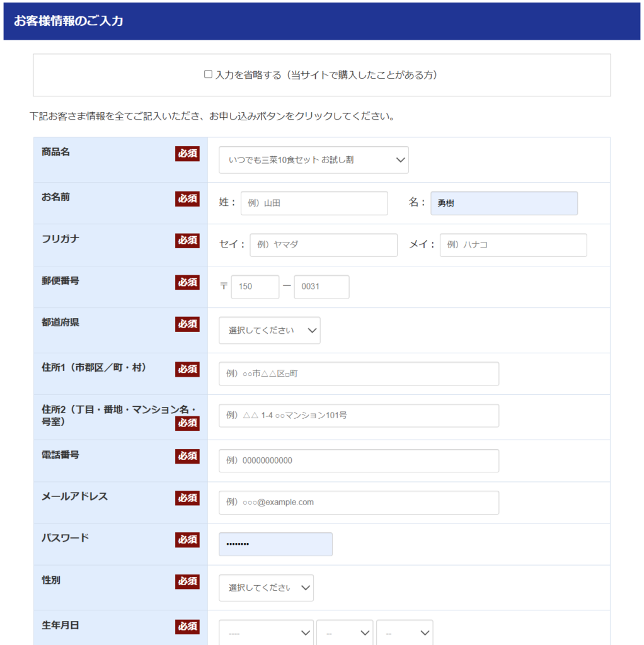
Task: Check the 入力を省略する checkbox
Action: [x=208, y=74]
